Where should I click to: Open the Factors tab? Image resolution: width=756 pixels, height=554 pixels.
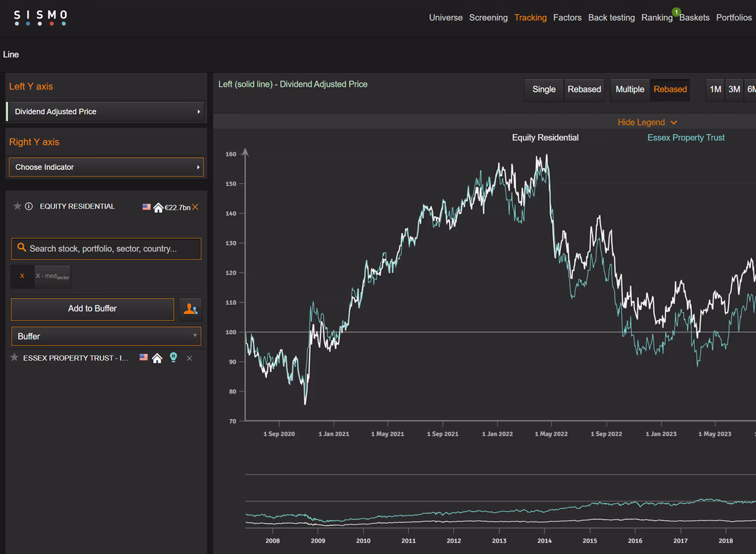(x=567, y=18)
